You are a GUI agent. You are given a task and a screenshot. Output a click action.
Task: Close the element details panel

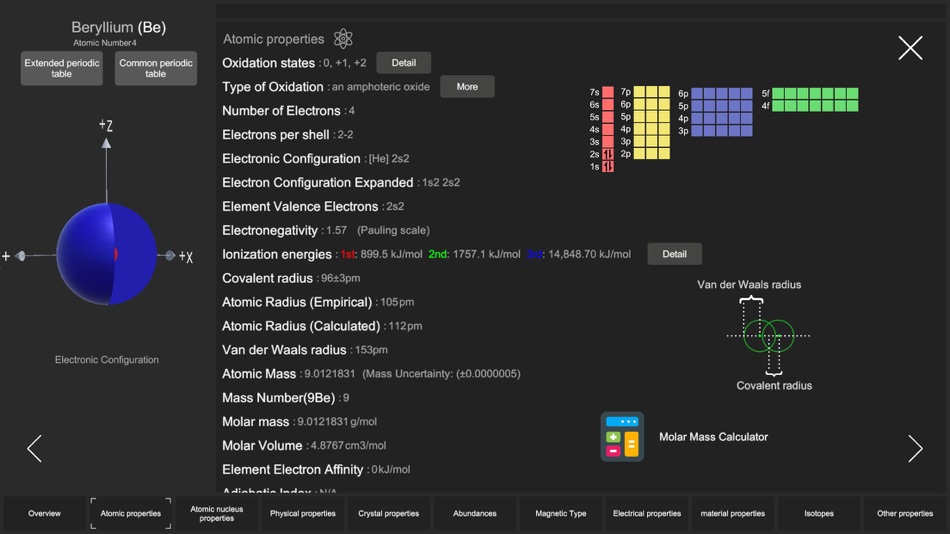click(910, 48)
